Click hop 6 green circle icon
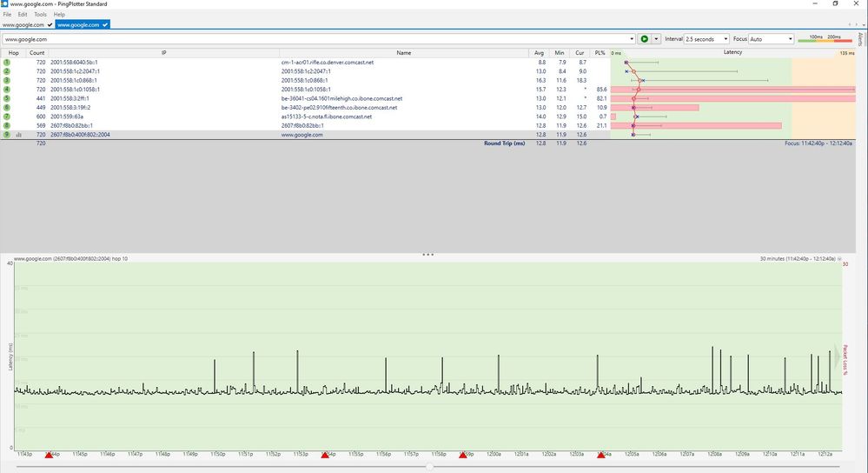The height and width of the screenshot is (473, 868). click(7, 108)
